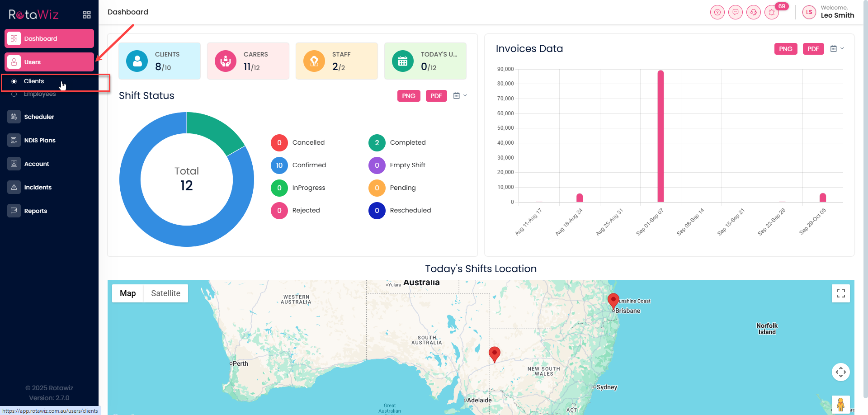Click the Street View pegman icon
This screenshot has width=868, height=415.
coord(840,404)
